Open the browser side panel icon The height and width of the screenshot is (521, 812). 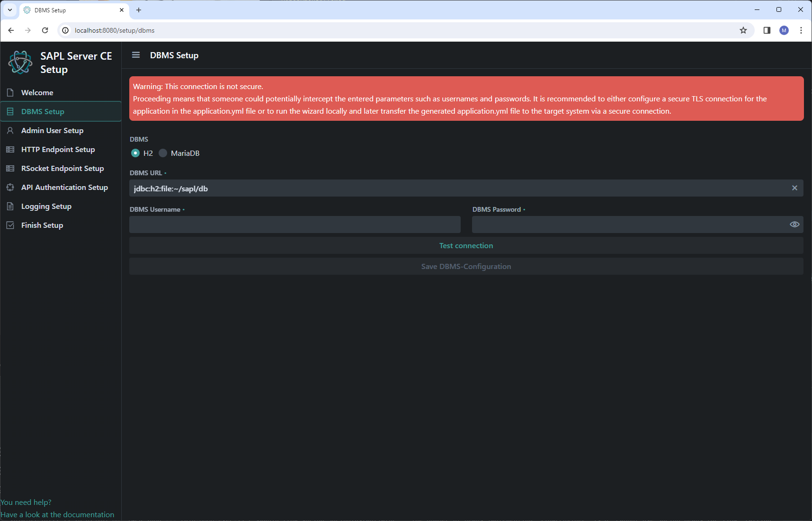(x=767, y=30)
